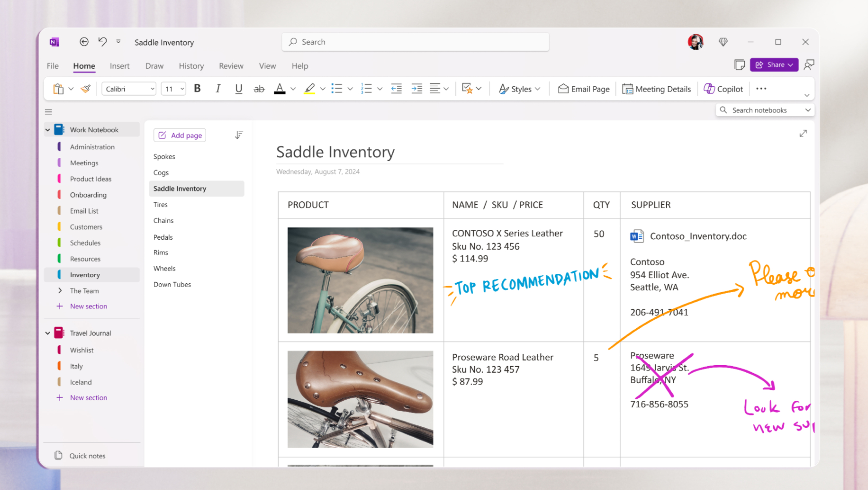Viewport: 868px width, 490px height.
Task: Click the people presence icon beside Share
Action: click(809, 65)
